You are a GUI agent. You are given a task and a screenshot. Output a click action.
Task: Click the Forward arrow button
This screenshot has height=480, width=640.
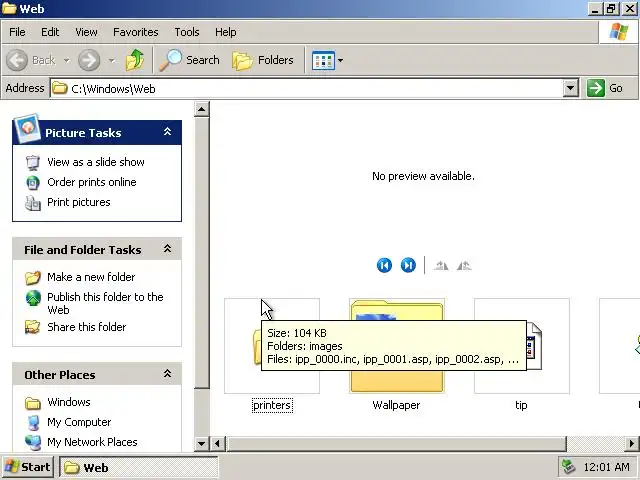(89, 60)
